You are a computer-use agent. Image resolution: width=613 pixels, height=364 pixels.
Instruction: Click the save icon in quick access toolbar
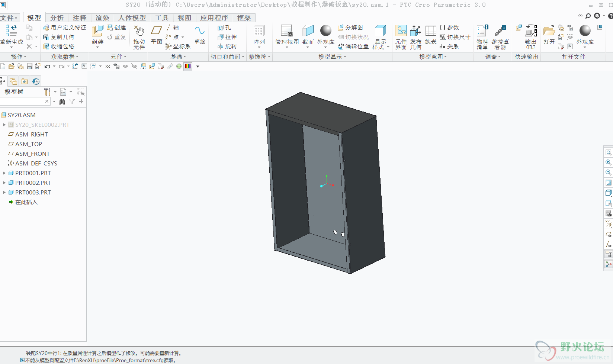pos(29,66)
